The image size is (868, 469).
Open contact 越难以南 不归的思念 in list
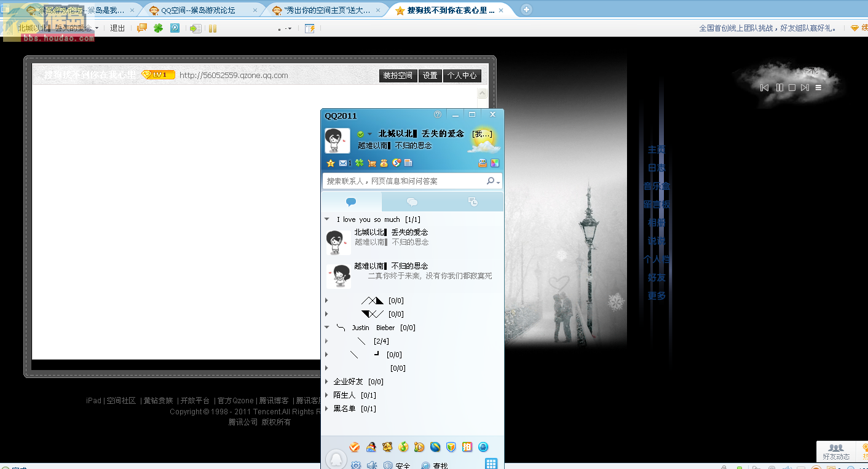point(412,276)
